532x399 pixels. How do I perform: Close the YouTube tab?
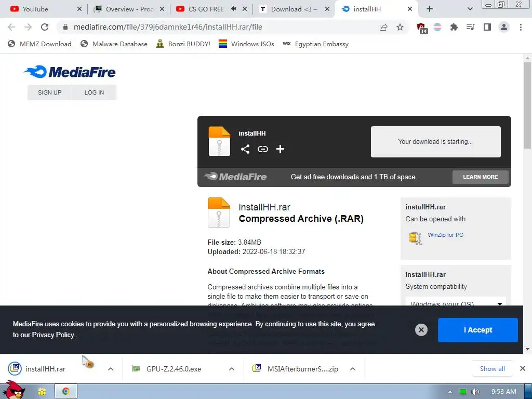tap(79, 9)
